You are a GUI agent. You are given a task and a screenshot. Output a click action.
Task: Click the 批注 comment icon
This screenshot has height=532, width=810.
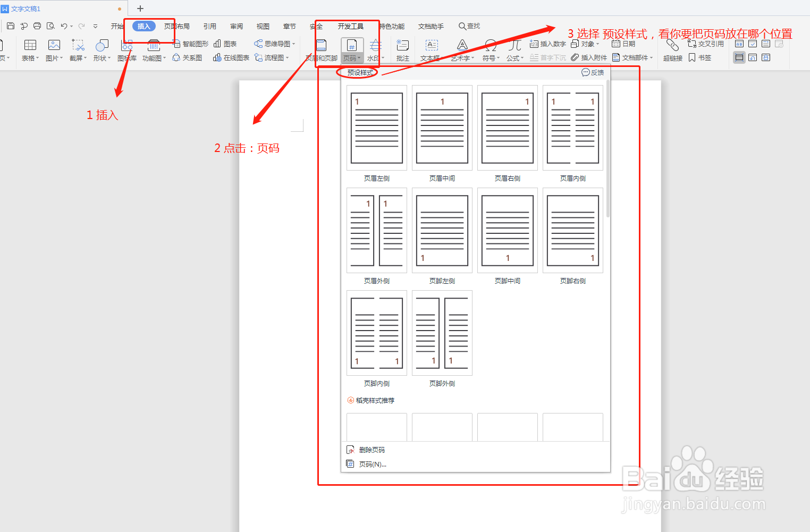(403, 45)
